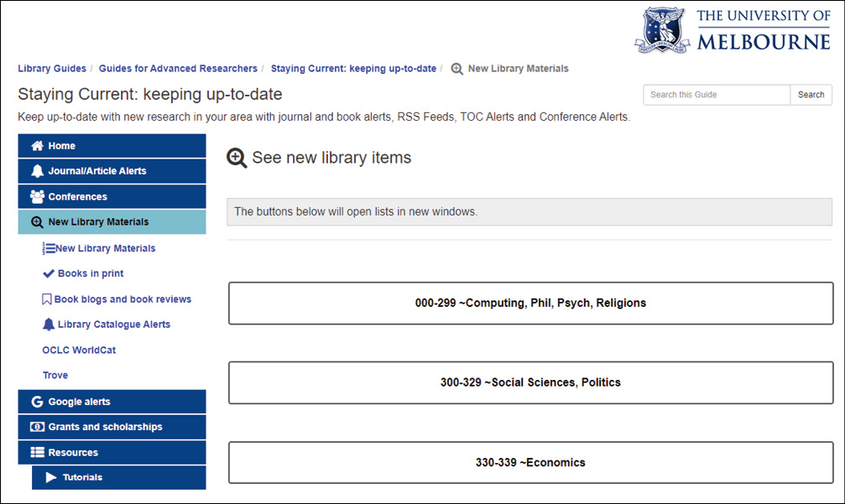The height and width of the screenshot is (504, 845).
Task: Follow the Library Guides breadcrumb
Action: click(52, 69)
